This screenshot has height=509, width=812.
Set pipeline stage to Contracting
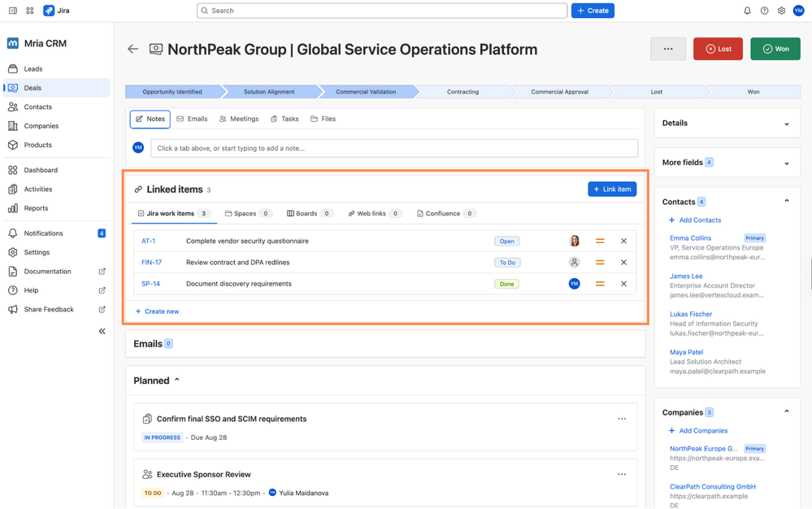pyautogui.click(x=463, y=92)
